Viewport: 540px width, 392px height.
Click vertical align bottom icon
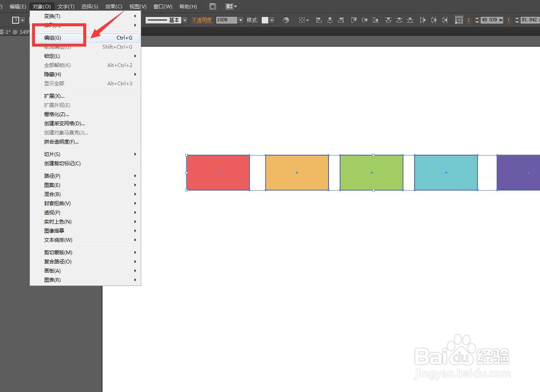click(x=376, y=20)
